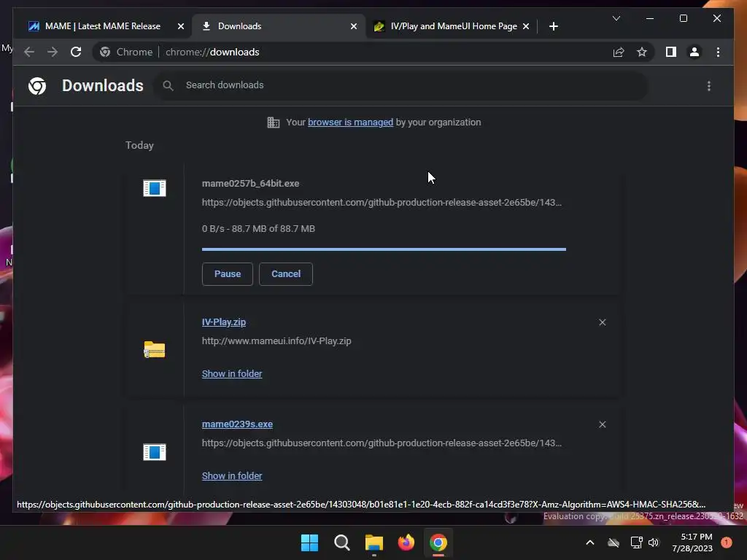747x560 pixels.
Task: Open File Explorer from taskbar
Action: point(374,542)
